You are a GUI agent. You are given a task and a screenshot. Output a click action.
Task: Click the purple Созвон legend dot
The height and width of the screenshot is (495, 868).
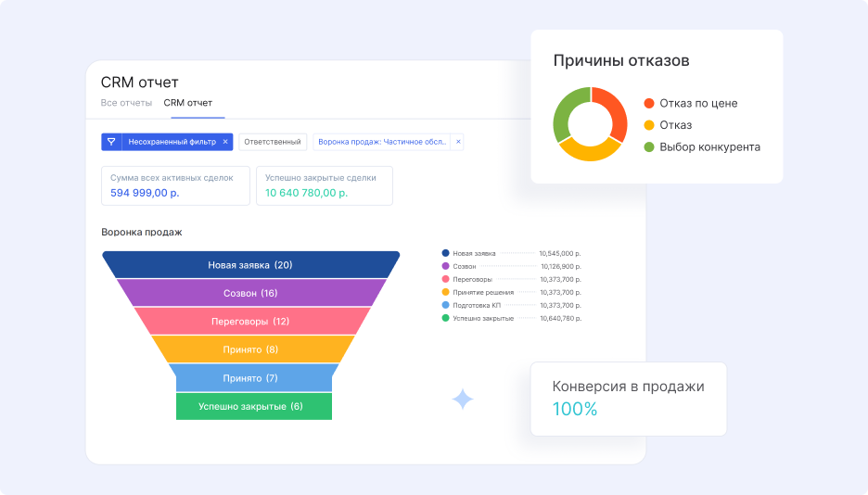click(446, 266)
